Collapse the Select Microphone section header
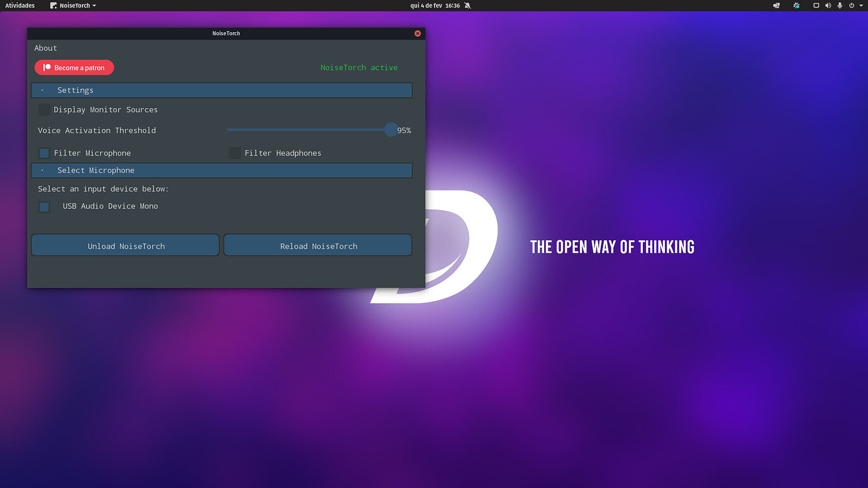The width and height of the screenshot is (868, 488). click(221, 170)
